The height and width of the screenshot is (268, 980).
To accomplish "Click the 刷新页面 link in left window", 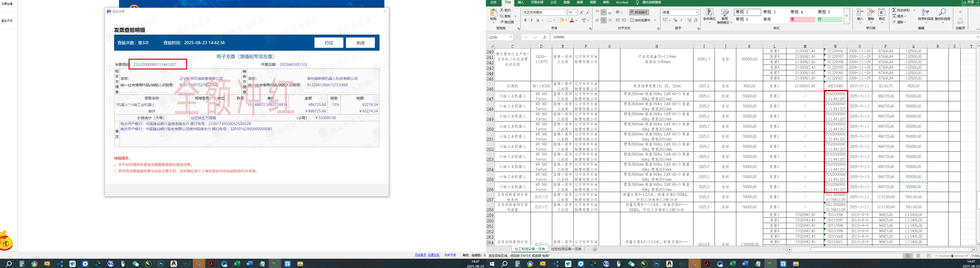I will (450, 255).
